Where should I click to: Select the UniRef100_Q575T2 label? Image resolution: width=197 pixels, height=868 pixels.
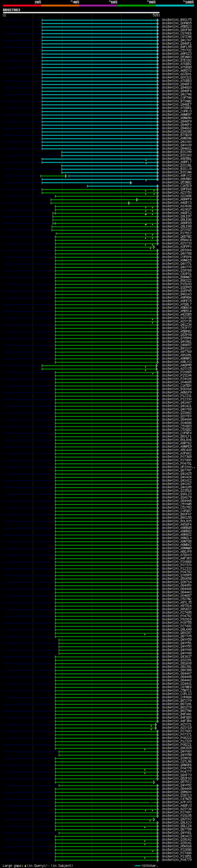tap(177, 782)
